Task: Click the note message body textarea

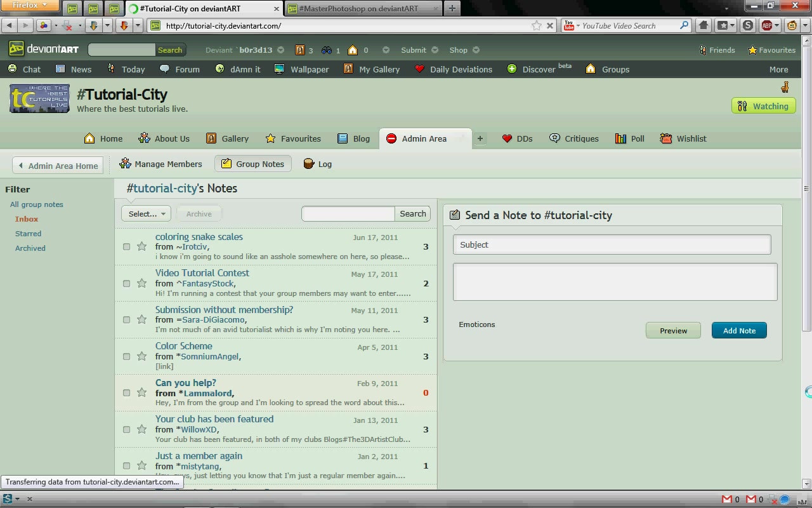Action: point(615,282)
